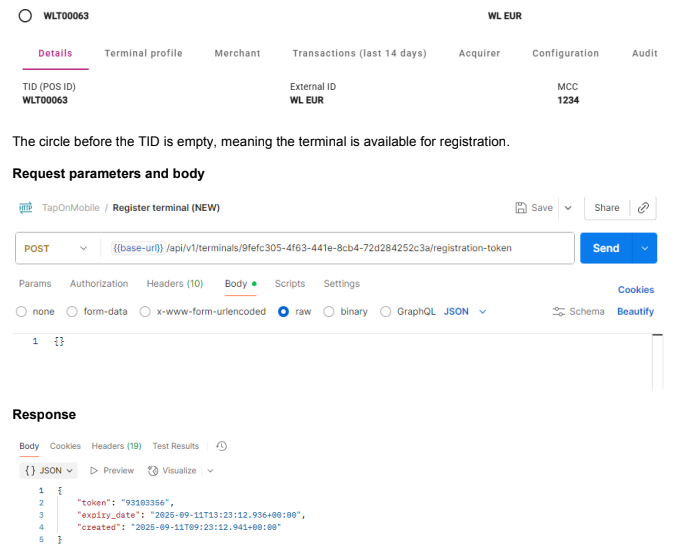Click the Visualize response button

click(174, 470)
